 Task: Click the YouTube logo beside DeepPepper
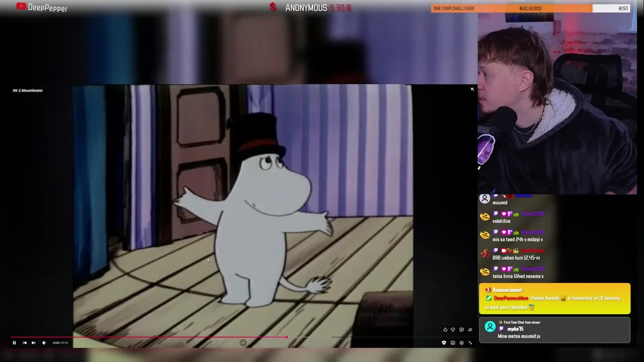point(21,7)
